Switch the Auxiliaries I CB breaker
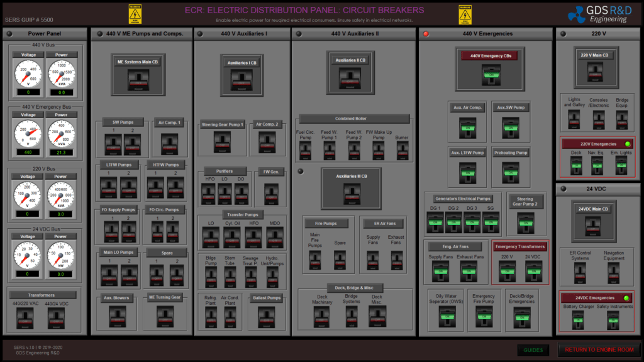This screenshot has width=644, height=362. coord(242,79)
